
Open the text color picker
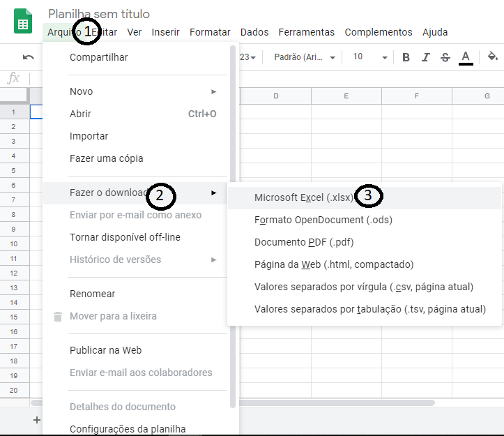coord(466,57)
